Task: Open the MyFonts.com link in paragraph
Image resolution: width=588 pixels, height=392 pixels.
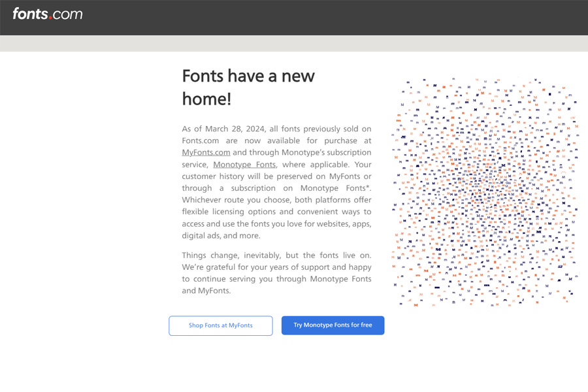Action: click(206, 152)
